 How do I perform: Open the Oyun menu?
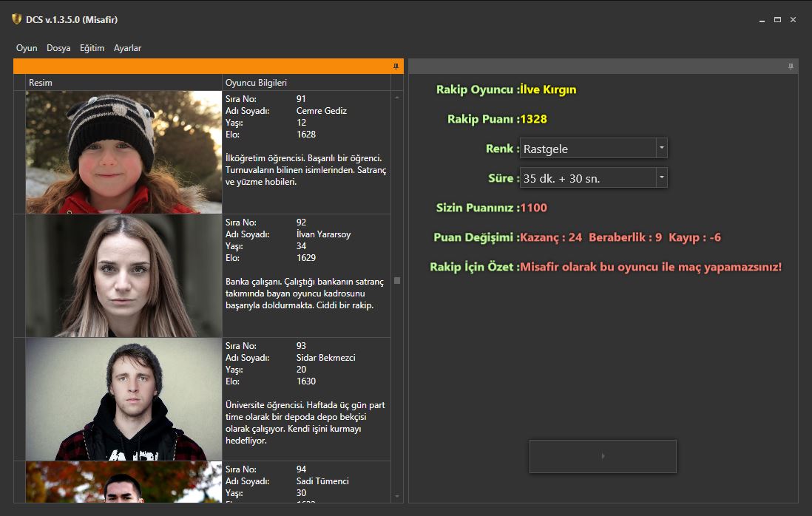[x=27, y=48]
